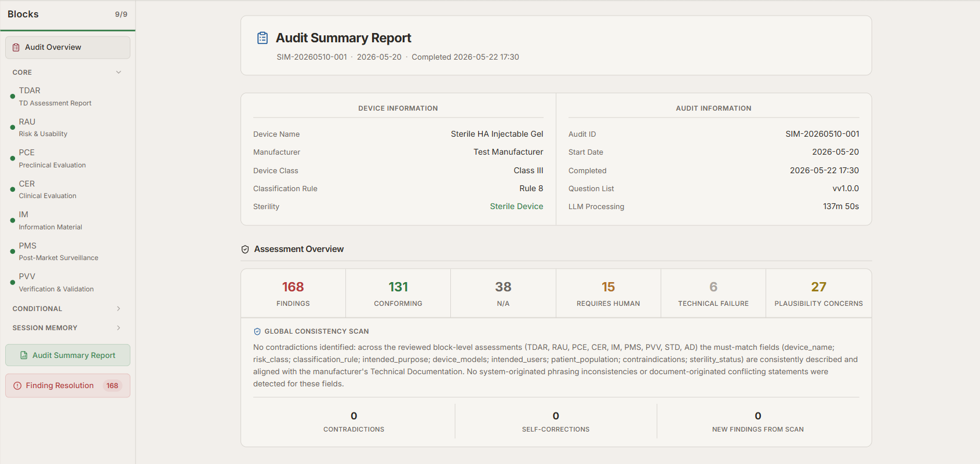Open the Audit Summary Report sidebar button
980x464 pixels.
pyautogui.click(x=68, y=355)
